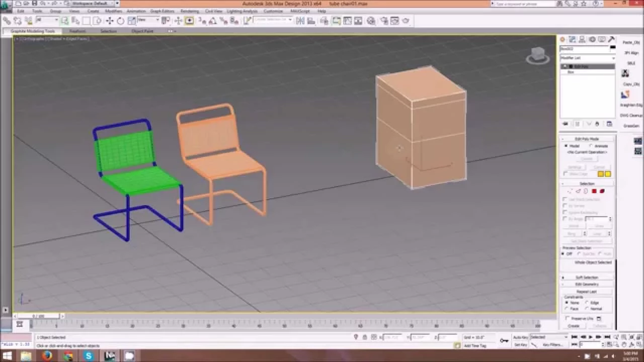Click the object color swatch beside name
Viewport: 644px width, 362px height.
[612, 47]
